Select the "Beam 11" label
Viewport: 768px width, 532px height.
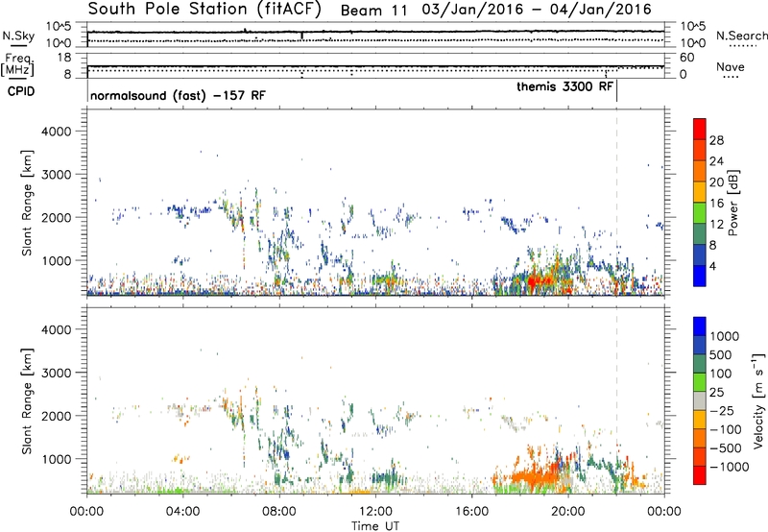[373, 11]
